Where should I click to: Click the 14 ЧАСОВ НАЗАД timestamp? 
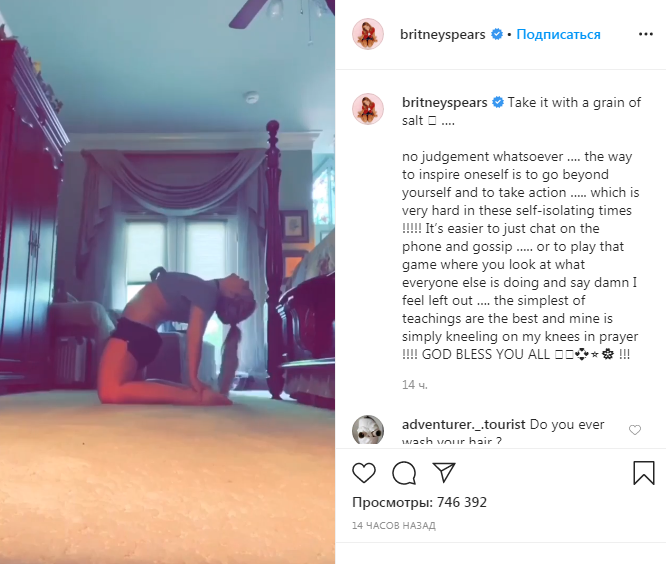coord(394,525)
